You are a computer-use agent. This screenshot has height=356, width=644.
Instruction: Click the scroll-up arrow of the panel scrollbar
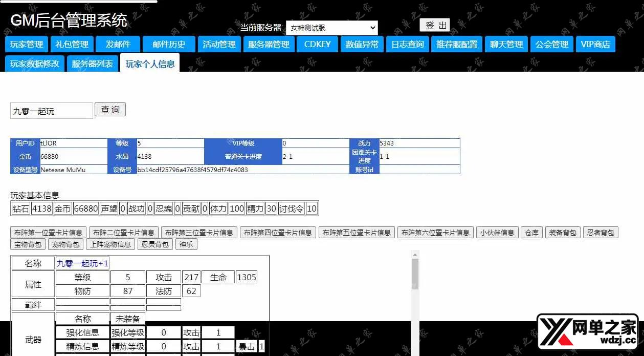pos(415,254)
